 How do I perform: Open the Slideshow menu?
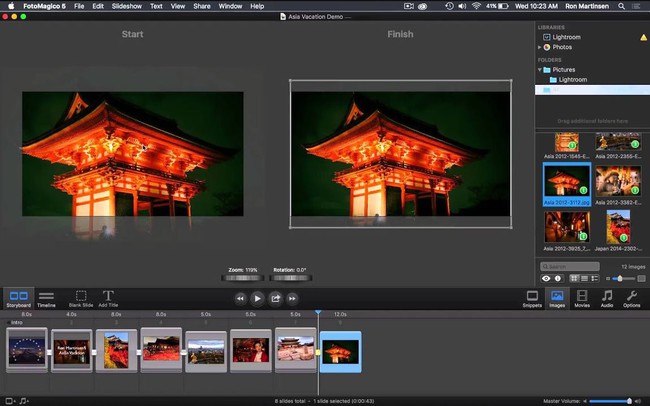click(127, 6)
